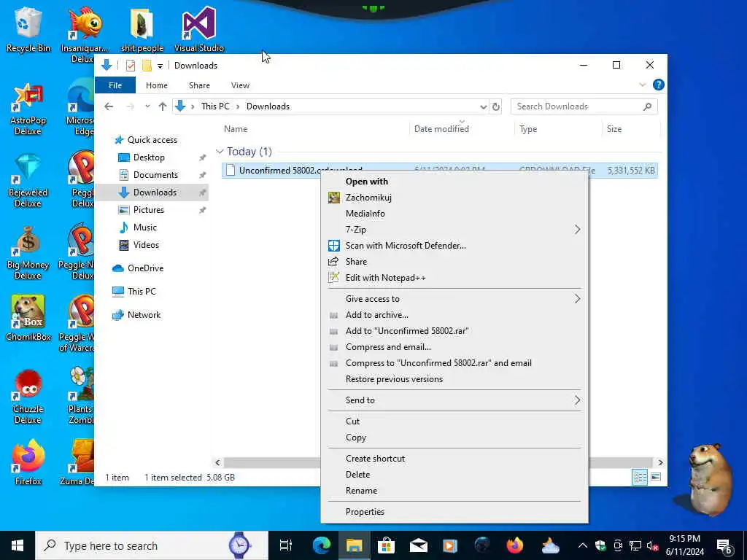The height and width of the screenshot is (560, 747).
Task: Switch to Large icons view layout
Action: tap(656, 477)
